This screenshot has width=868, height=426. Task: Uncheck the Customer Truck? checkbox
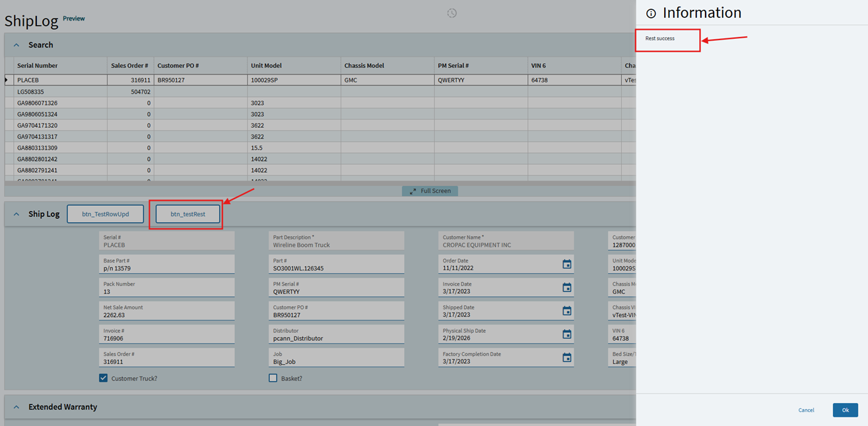click(103, 378)
